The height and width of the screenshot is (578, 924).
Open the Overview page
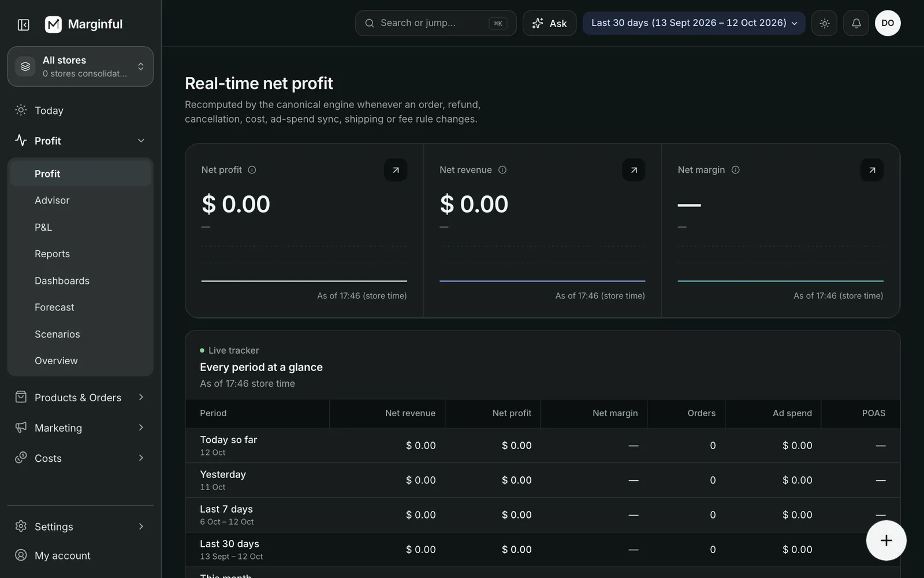pyautogui.click(x=80, y=361)
